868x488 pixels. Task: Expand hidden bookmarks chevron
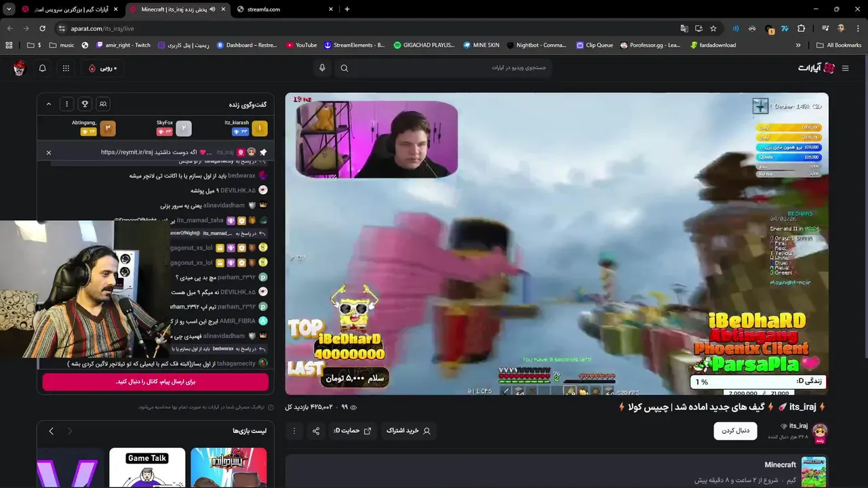pos(798,45)
